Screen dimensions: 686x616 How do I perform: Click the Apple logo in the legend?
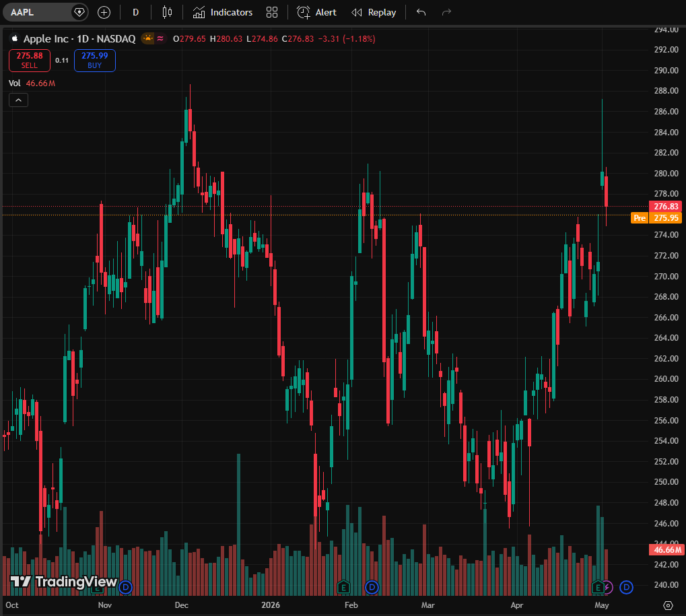(14, 38)
